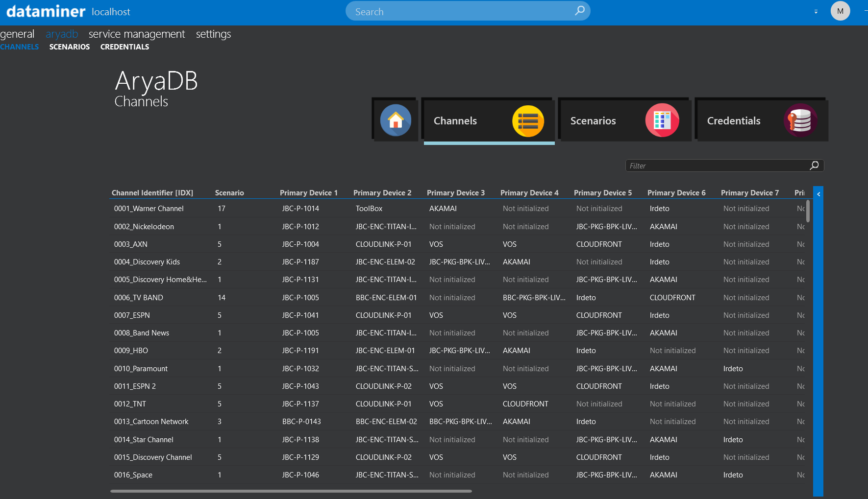
Task: Click the home icon button
Action: click(396, 120)
